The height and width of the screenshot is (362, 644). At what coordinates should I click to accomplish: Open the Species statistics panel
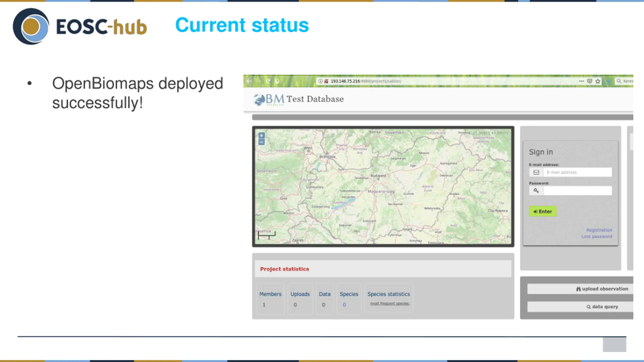(389, 298)
